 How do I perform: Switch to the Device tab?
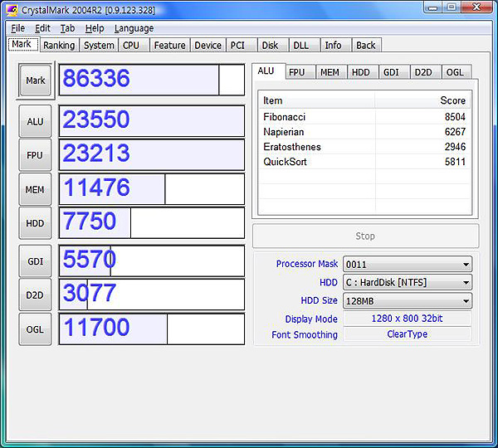[x=208, y=45]
